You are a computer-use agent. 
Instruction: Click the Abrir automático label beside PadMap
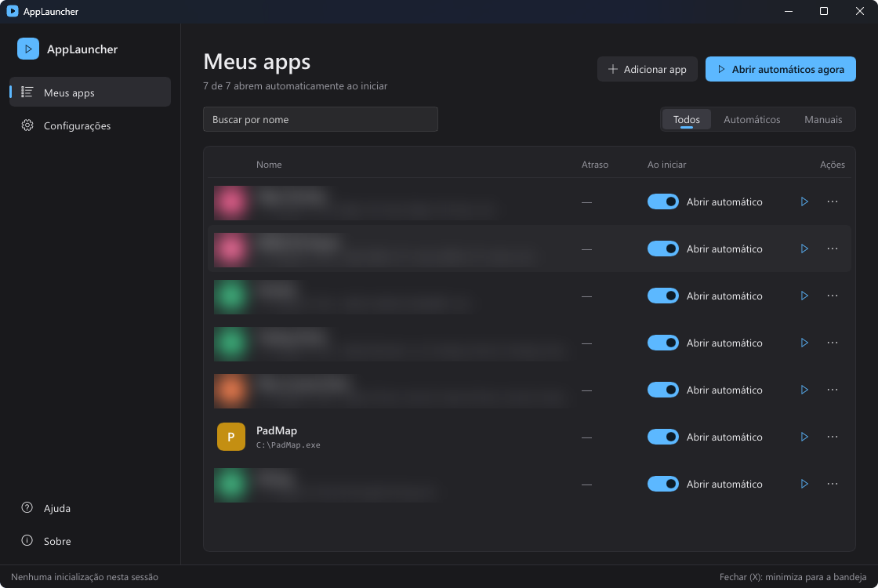click(x=724, y=437)
